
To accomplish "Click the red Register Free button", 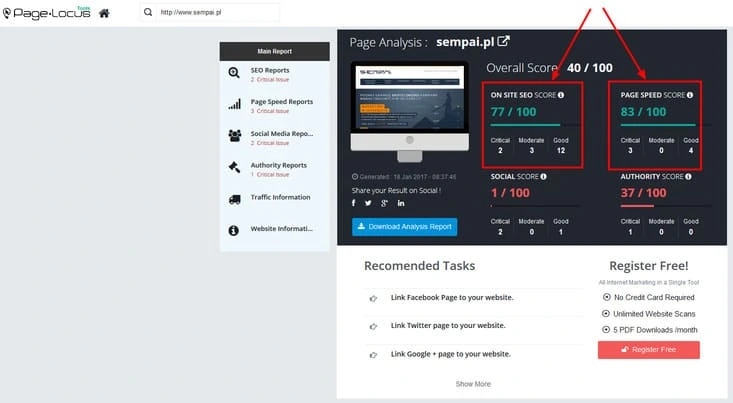I will (649, 350).
